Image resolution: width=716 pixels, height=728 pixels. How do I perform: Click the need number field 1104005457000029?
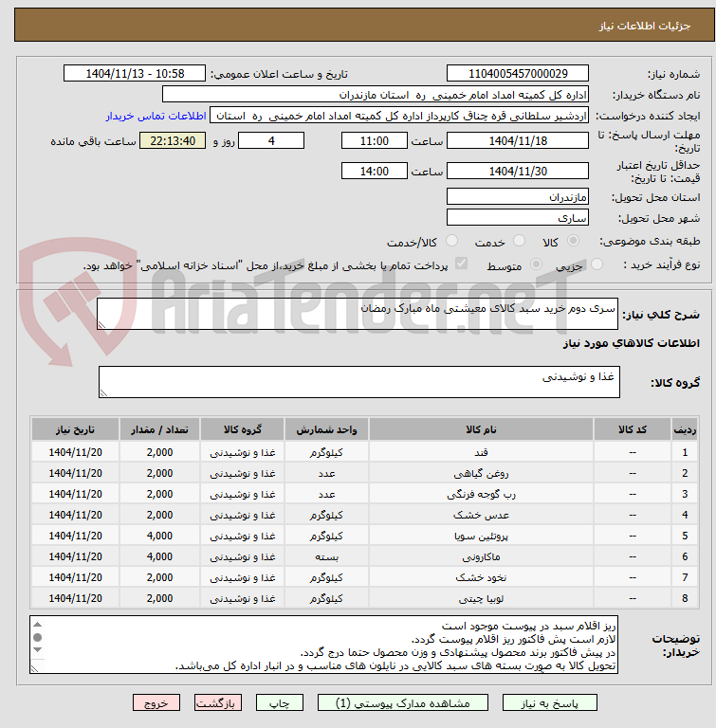[518, 73]
